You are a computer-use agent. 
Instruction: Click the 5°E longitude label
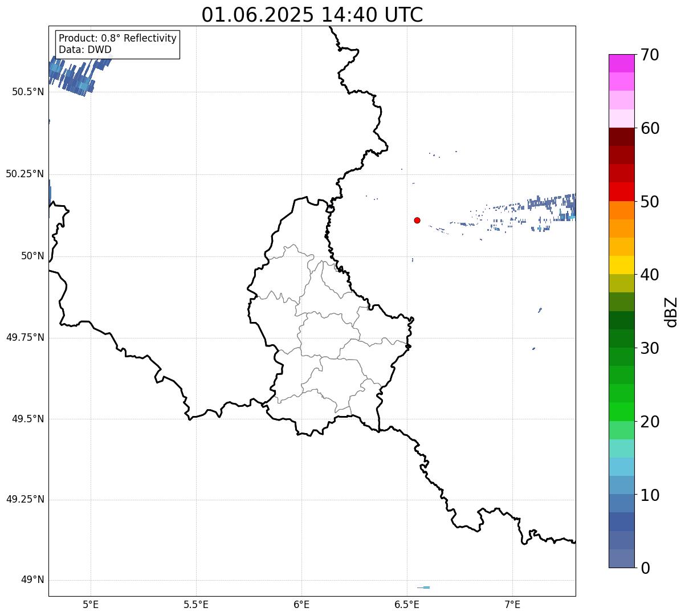click(91, 604)
